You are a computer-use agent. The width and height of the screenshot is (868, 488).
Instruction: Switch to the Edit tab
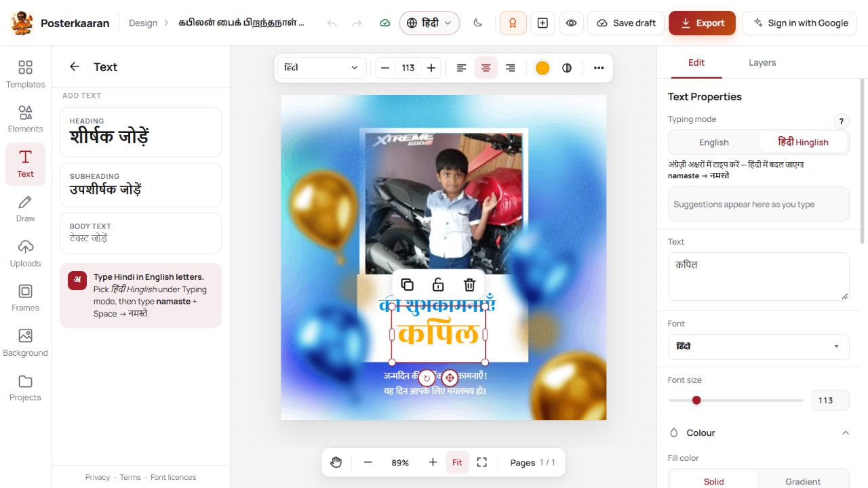(x=696, y=62)
